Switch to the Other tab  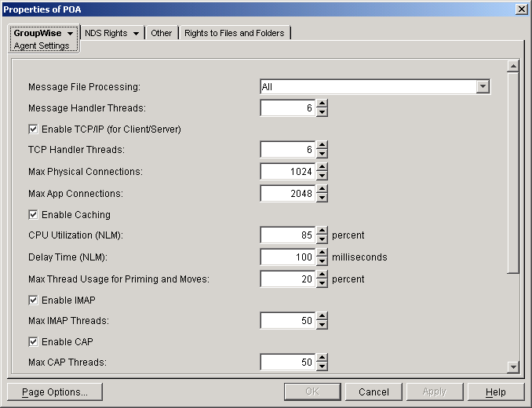coord(161,33)
